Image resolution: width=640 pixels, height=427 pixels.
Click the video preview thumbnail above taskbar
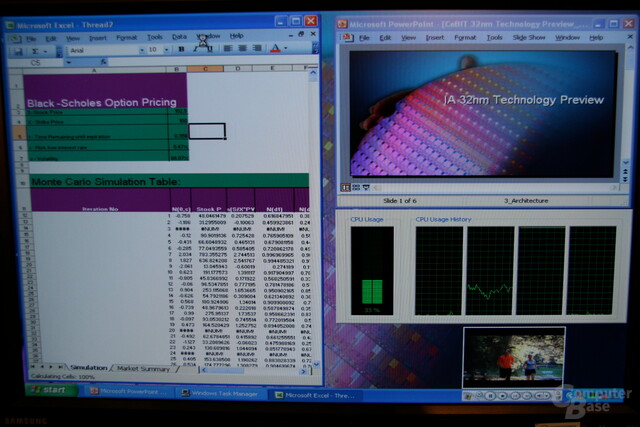click(514, 358)
